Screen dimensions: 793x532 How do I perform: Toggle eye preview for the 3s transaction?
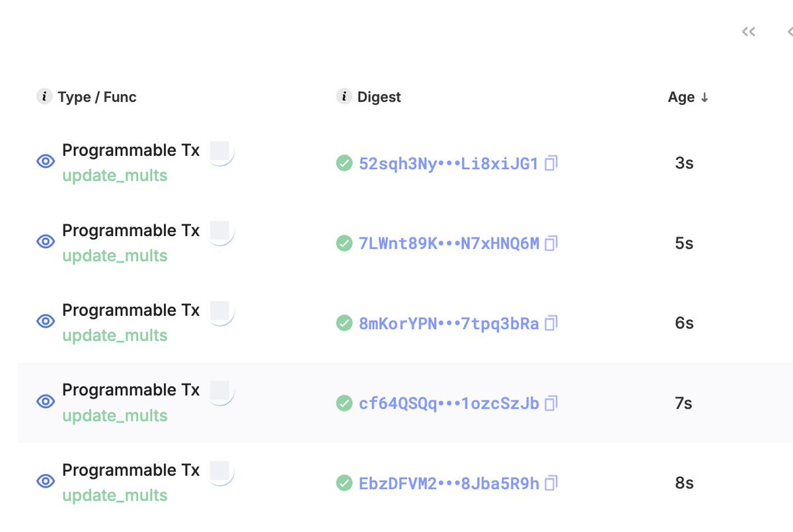click(x=46, y=161)
